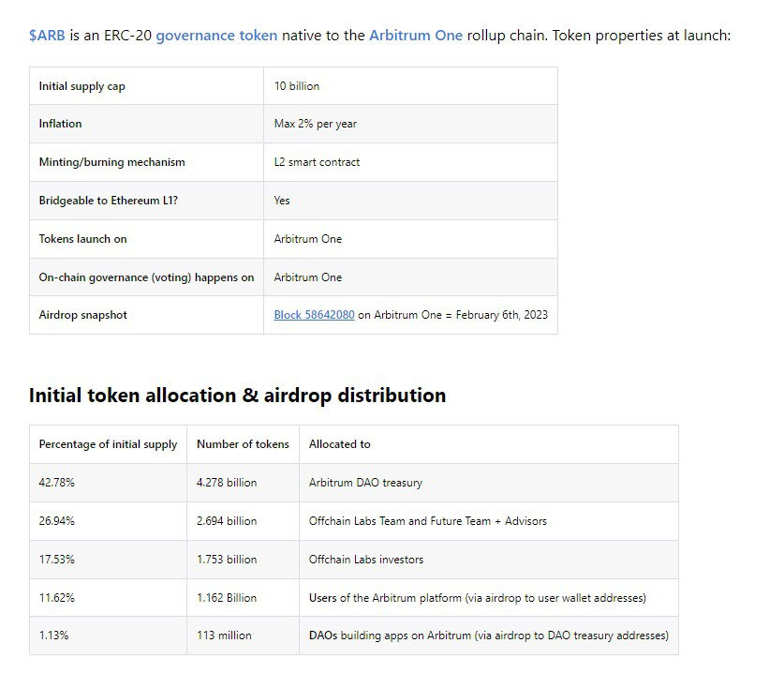Select the '4.278 billion' cell
The height and width of the screenshot is (688, 784).
tap(243, 483)
